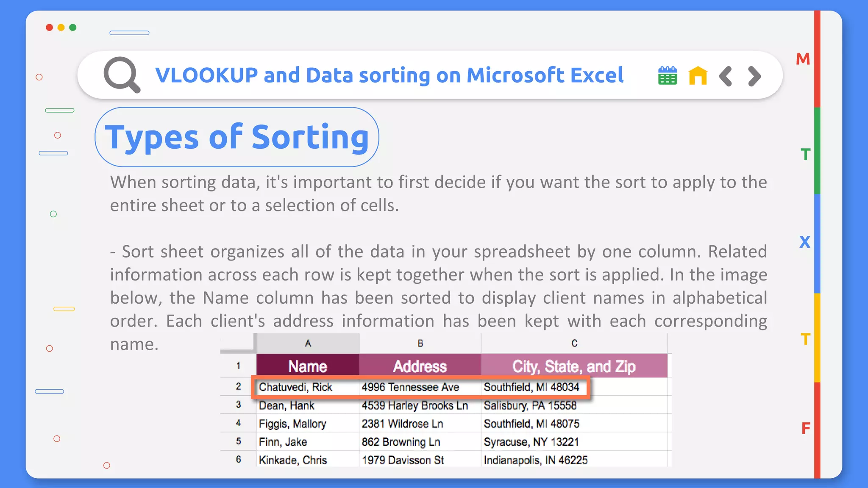Click the Types of Sorting heading

coord(237,137)
